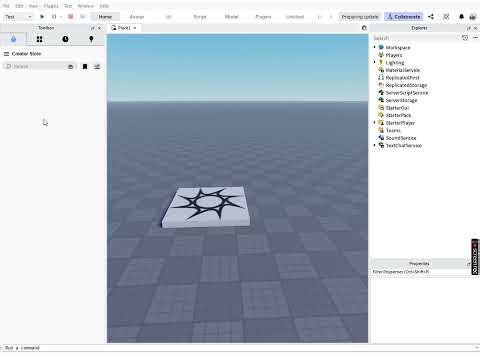The width and height of the screenshot is (480, 360).
Task: Select ReplicatedStorage in Explorer
Action: click(406, 85)
